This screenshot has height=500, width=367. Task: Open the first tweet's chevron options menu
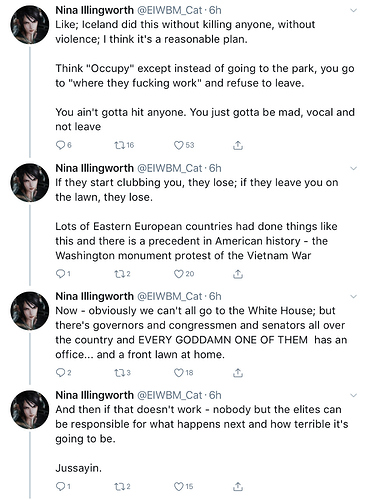pos(353,11)
